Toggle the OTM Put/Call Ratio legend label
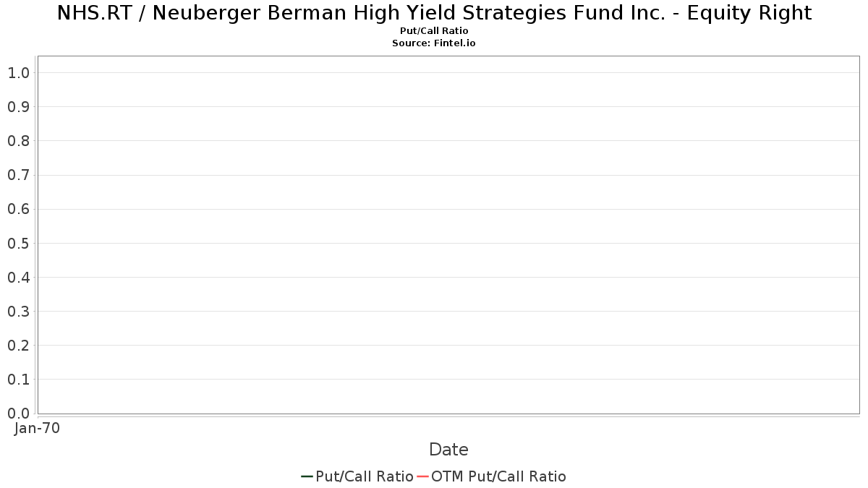This screenshot has height=488, width=868. click(498, 476)
